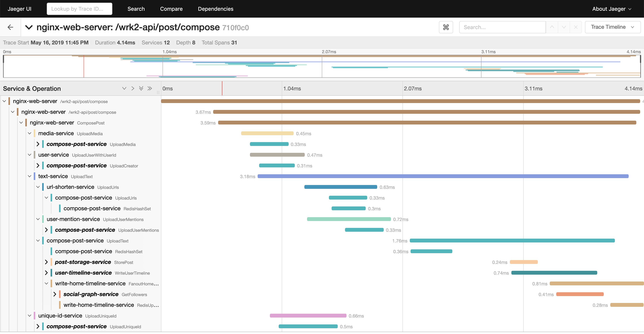Focus the Lookup by Trace ID field

coord(79,9)
